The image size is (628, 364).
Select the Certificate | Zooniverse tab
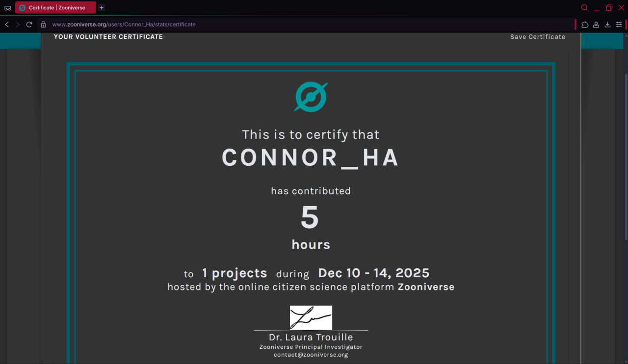tap(55, 8)
